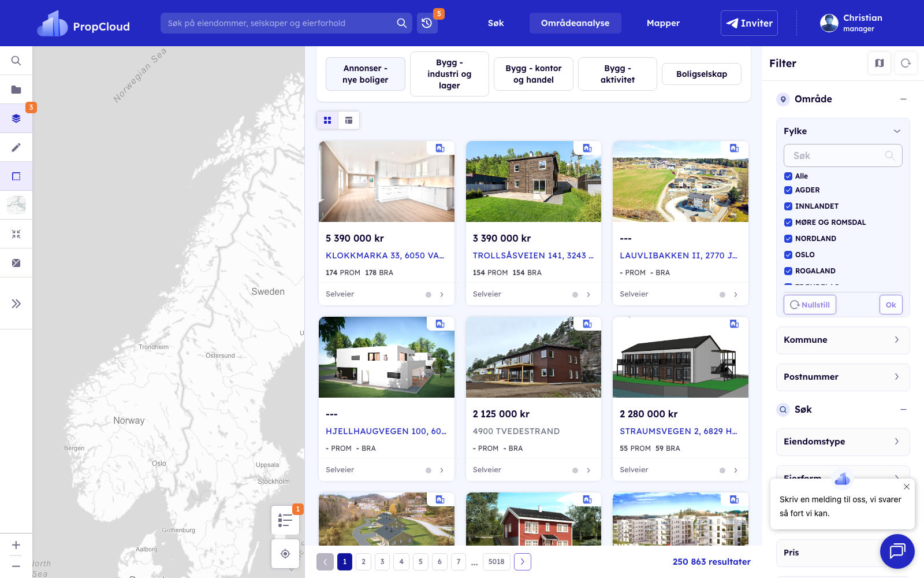Open the Søk tab in top navigation

495,23
